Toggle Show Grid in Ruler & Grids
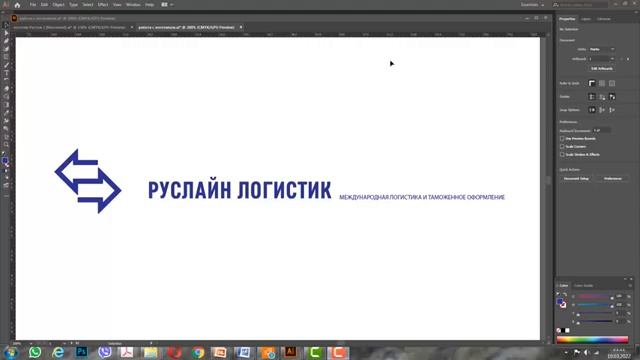This screenshot has width=640, height=360. (602, 83)
